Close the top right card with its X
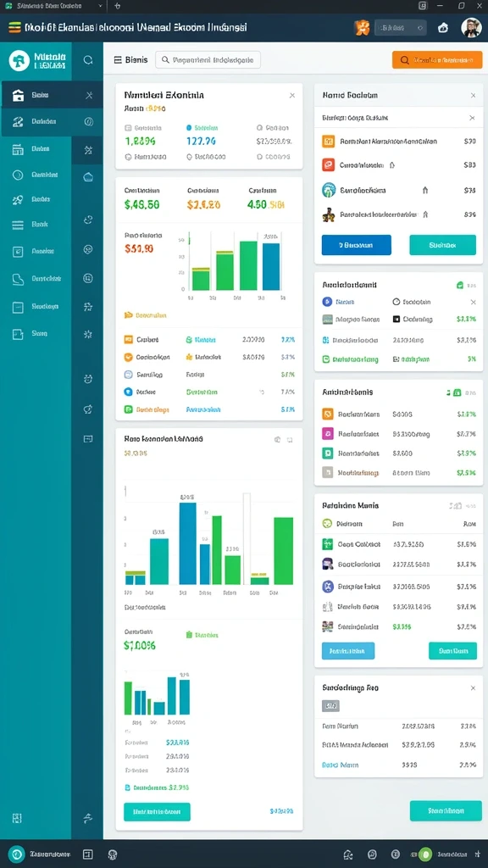The height and width of the screenshot is (868, 488). pos(473,96)
